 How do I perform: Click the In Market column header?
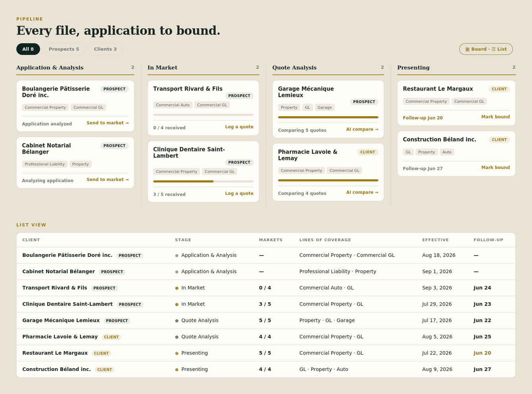pyautogui.click(x=162, y=68)
